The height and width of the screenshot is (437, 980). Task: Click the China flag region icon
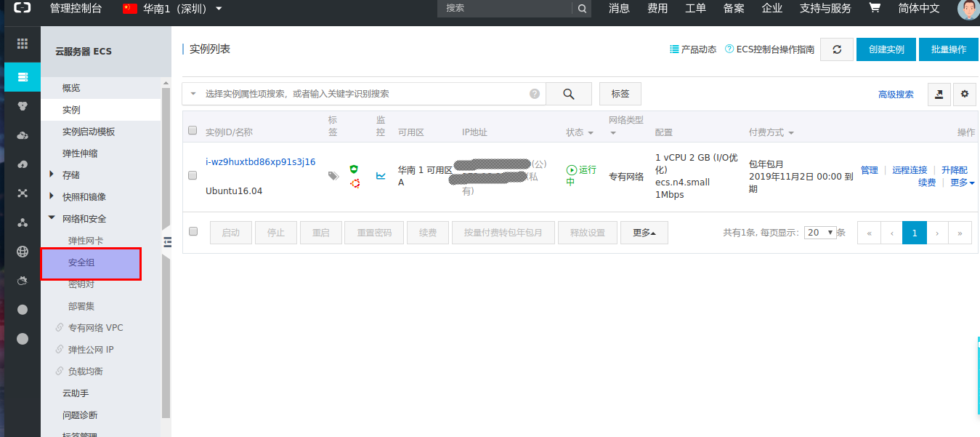[x=130, y=9]
